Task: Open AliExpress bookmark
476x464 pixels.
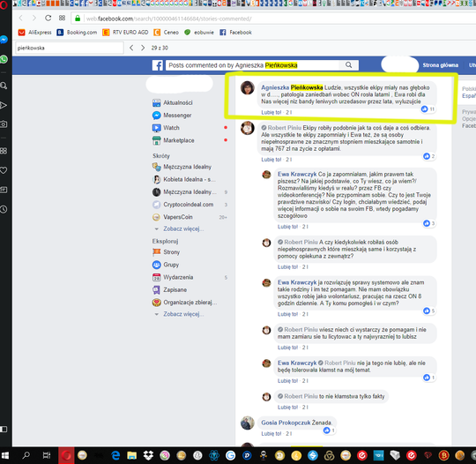Action: pyautogui.click(x=34, y=33)
